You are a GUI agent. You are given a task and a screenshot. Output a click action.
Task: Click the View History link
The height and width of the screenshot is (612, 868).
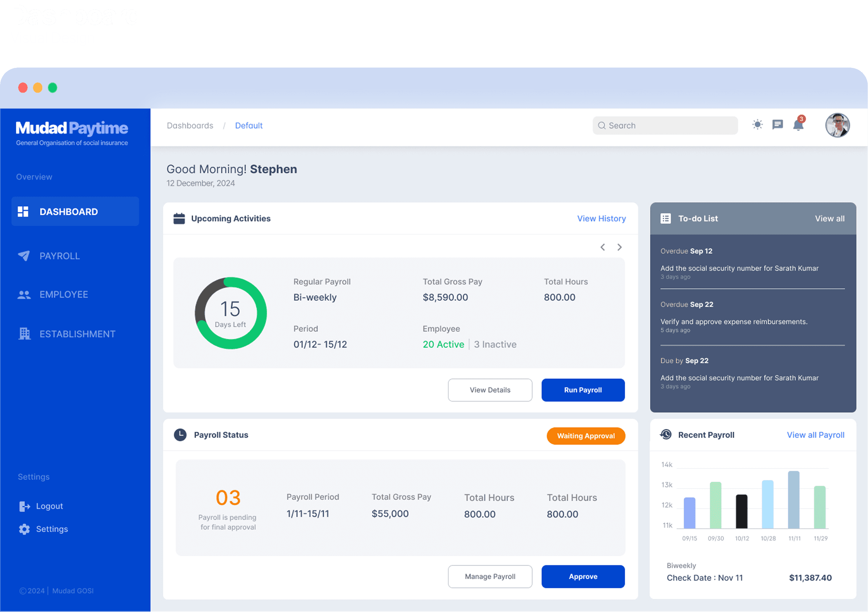point(601,218)
